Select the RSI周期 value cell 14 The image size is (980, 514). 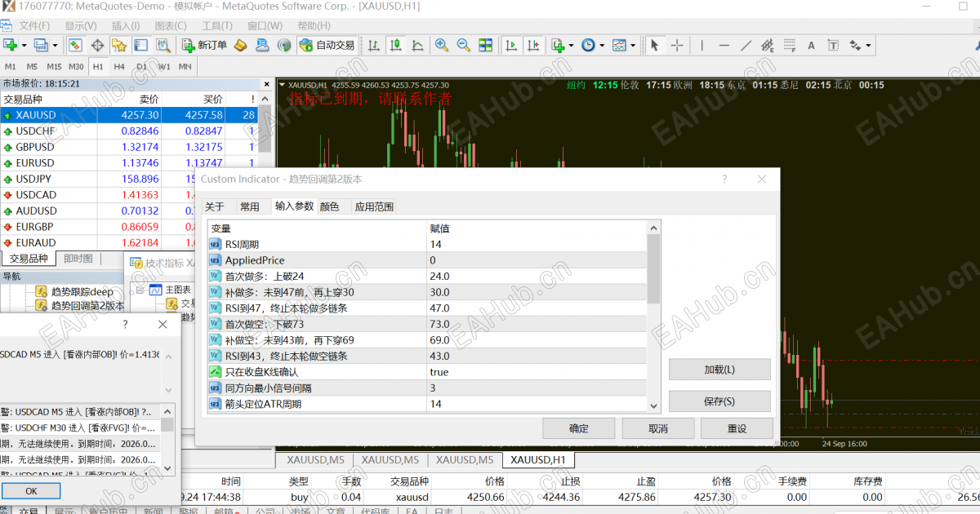coord(537,244)
